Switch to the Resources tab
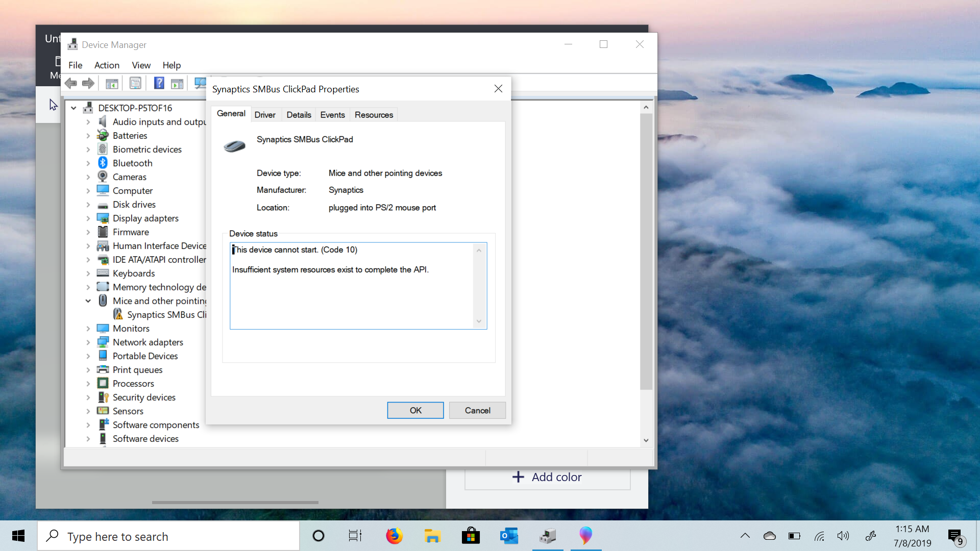The image size is (980, 551). [x=374, y=115]
